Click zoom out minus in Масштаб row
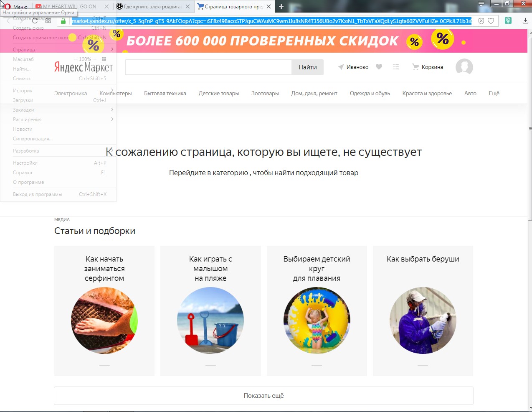Image resolution: width=532 pixels, height=412 pixels. pos(75,59)
